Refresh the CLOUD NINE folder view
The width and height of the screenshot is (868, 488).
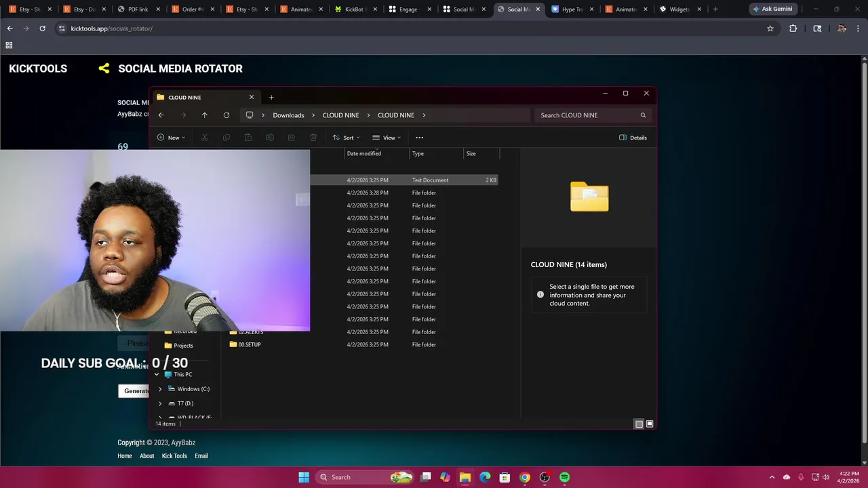tap(226, 115)
